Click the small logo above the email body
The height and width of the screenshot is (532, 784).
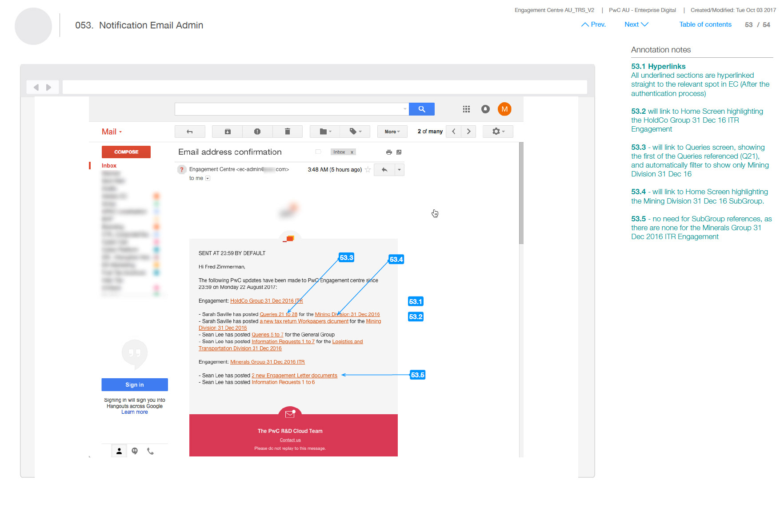click(x=290, y=239)
